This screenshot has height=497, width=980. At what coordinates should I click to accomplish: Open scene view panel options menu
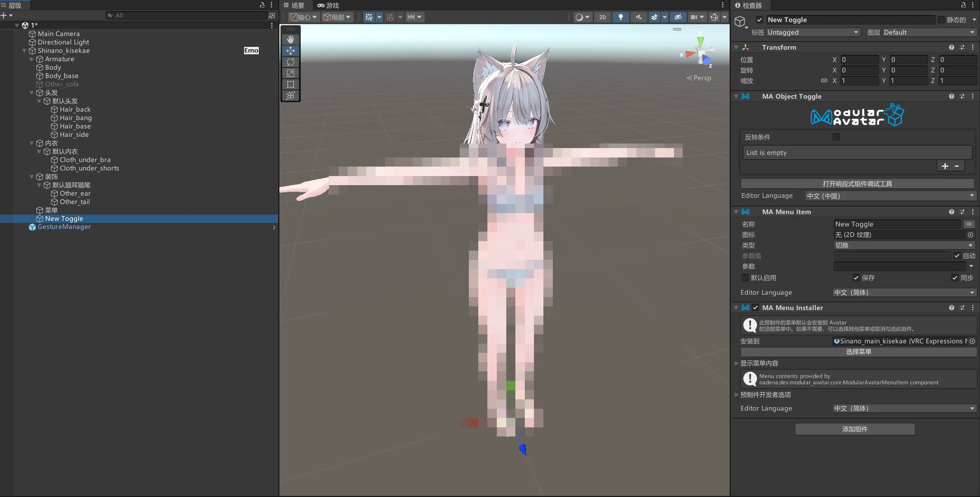[722, 5]
